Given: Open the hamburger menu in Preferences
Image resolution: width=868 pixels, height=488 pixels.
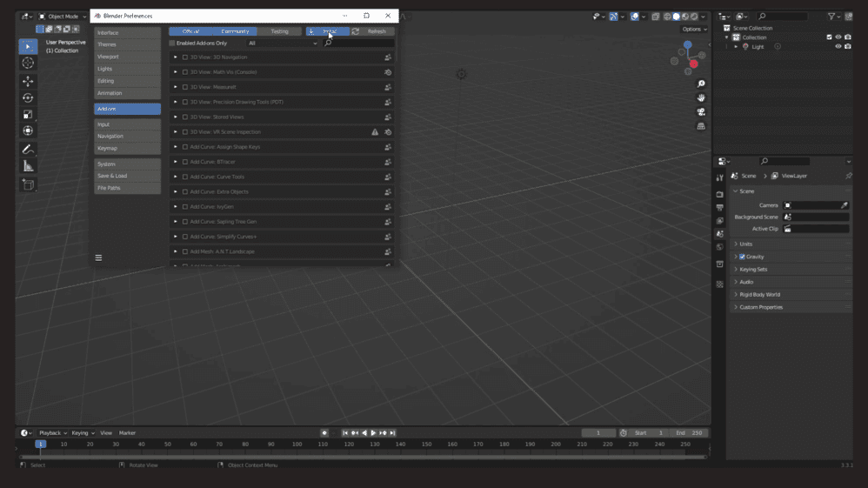Looking at the screenshot, I should [x=98, y=257].
